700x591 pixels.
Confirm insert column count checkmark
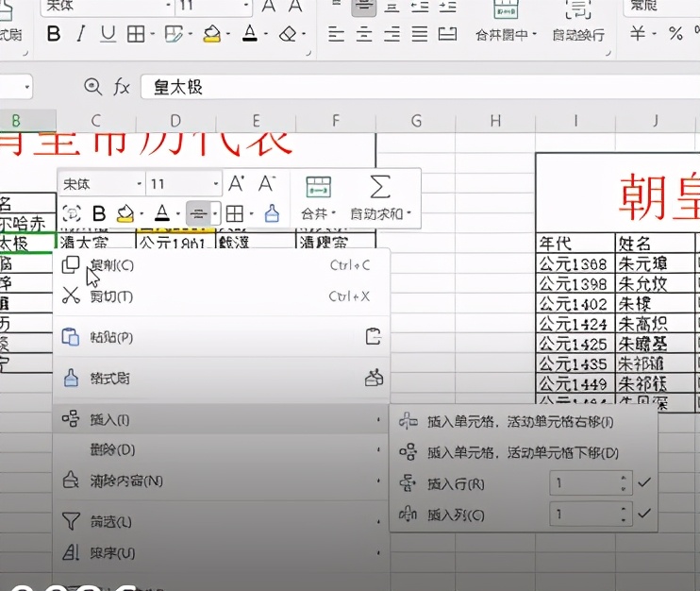click(x=644, y=514)
